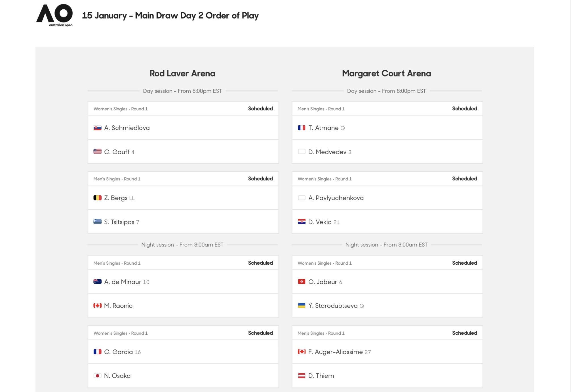Click Canada flag beside F. Auger-Aliassime
571x392 pixels.
pos(302,352)
